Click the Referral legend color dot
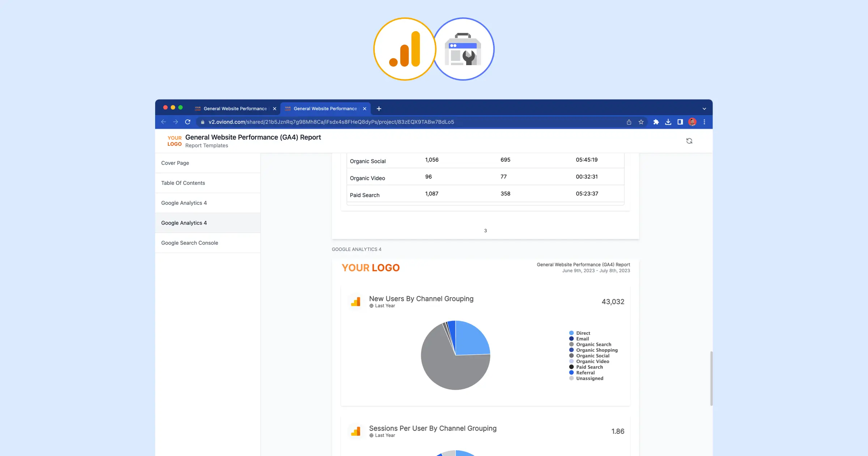The width and height of the screenshot is (868, 456). (x=571, y=372)
